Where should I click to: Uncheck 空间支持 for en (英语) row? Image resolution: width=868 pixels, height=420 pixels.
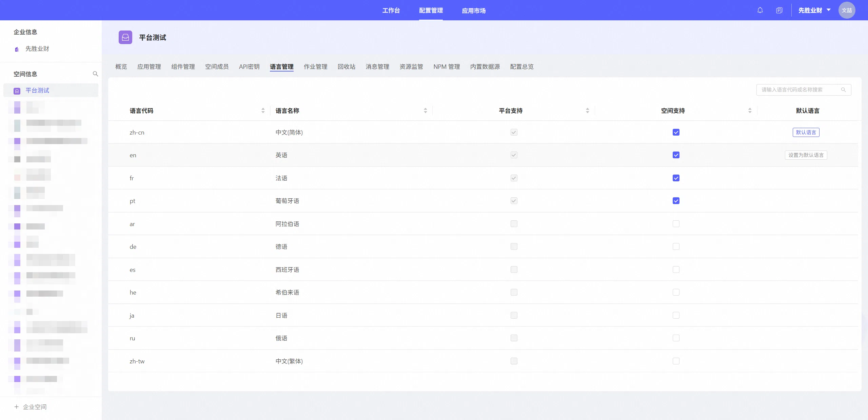pos(676,155)
